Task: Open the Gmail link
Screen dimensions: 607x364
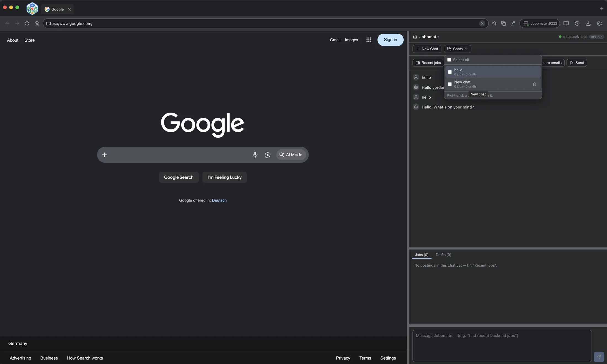Action: 335,40
